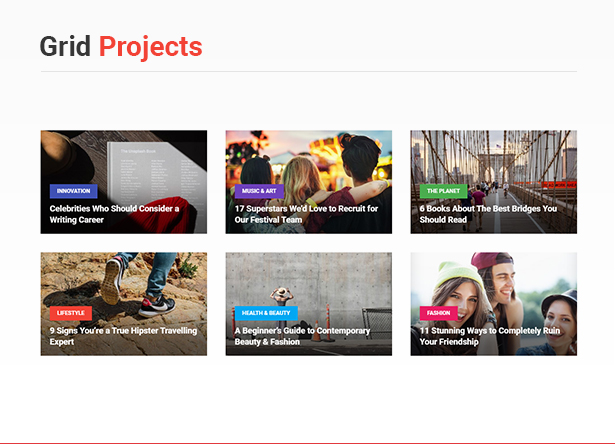The image size is (615, 444).
Task: Read 'A Beginner's Guide to Contemporary Beauty' post
Action: (302, 336)
